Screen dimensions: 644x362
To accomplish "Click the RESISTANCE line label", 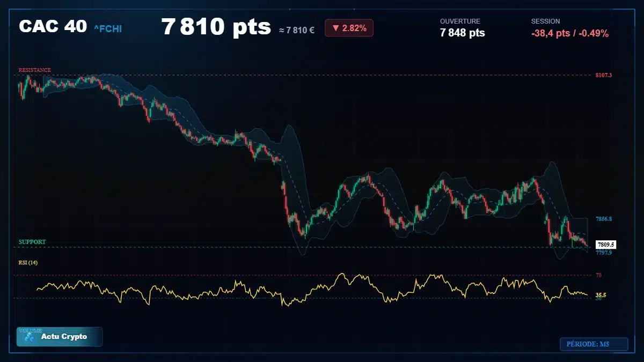I will tap(35, 70).
